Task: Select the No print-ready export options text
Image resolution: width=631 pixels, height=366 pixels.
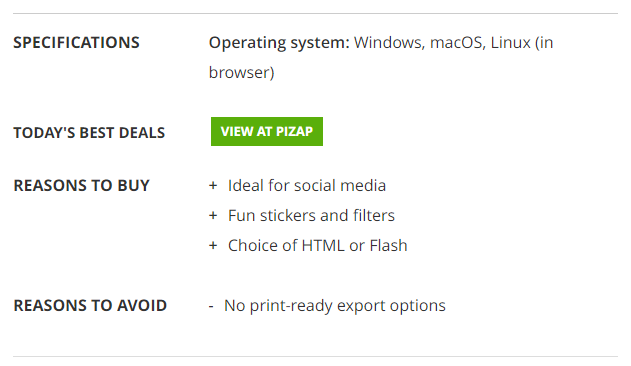Action: tap(335, 306)
